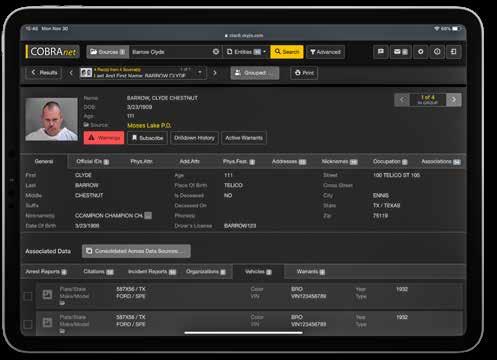Switch to the Nicknames tab
The height and width of the screenshot is (360, 497).
click(339, 162)
